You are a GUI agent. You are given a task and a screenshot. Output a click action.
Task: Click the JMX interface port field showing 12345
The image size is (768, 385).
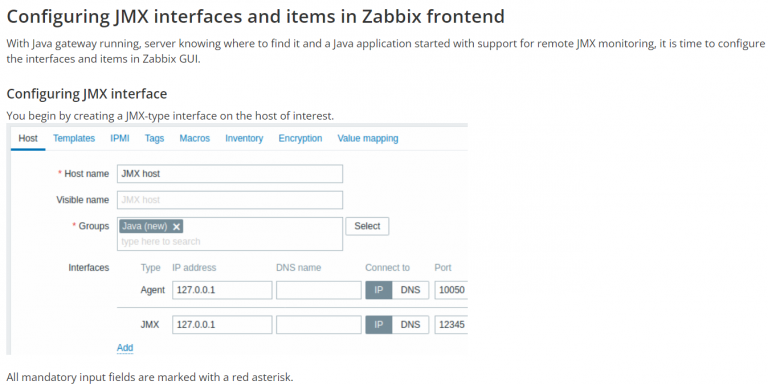tap(451, 325)
